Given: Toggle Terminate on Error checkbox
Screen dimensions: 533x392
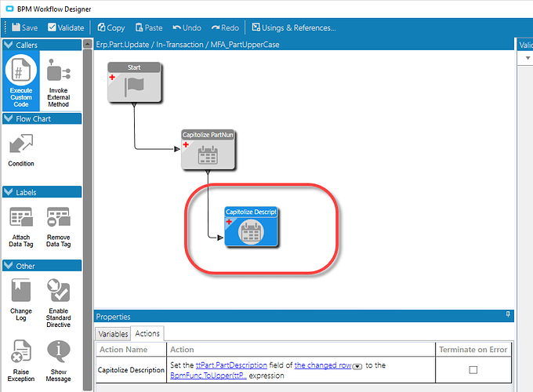Looking at the screenshot, I should coord(473,370).
